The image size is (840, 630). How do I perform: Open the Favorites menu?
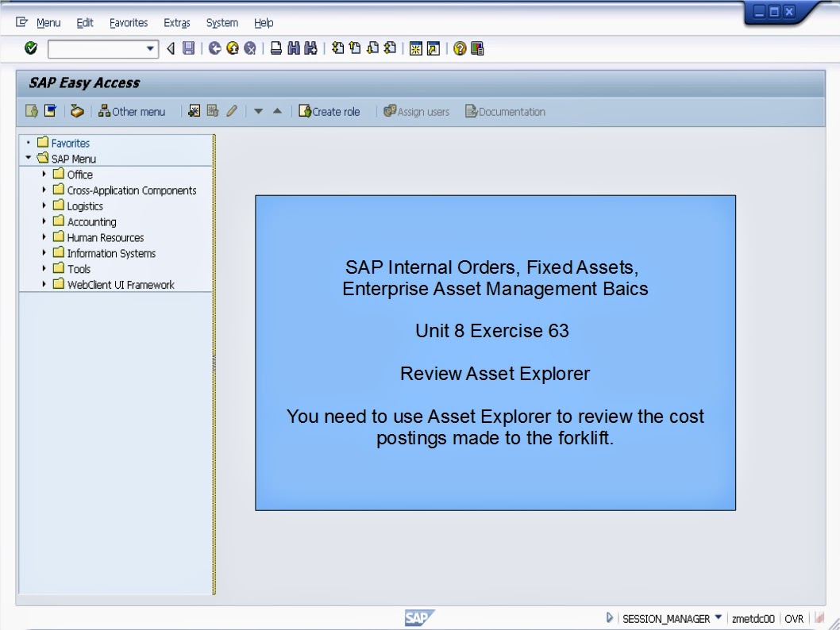(128, 22)
